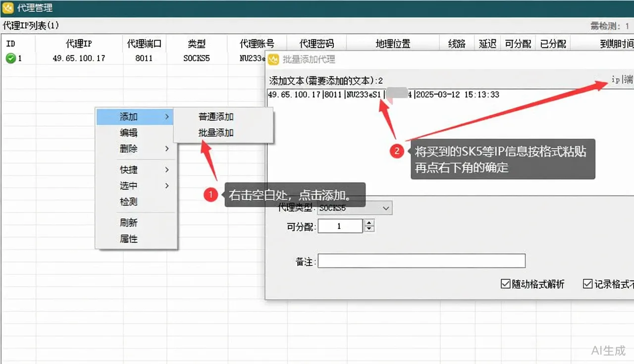
Task: Expand the arrow next to 添加
Action: click(x=167, y=117)
